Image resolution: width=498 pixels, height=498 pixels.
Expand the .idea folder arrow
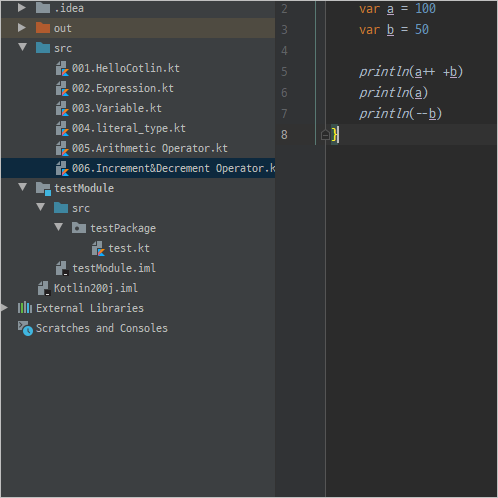tap(22, 8)
